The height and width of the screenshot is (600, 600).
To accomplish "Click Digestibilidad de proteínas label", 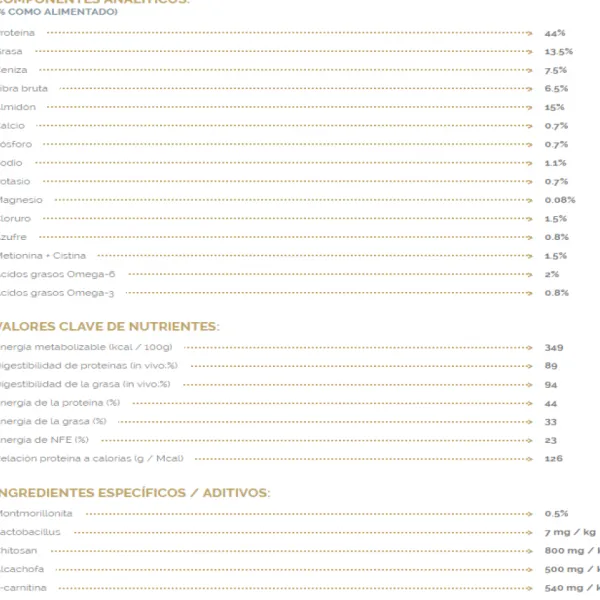I will point(88,366).
